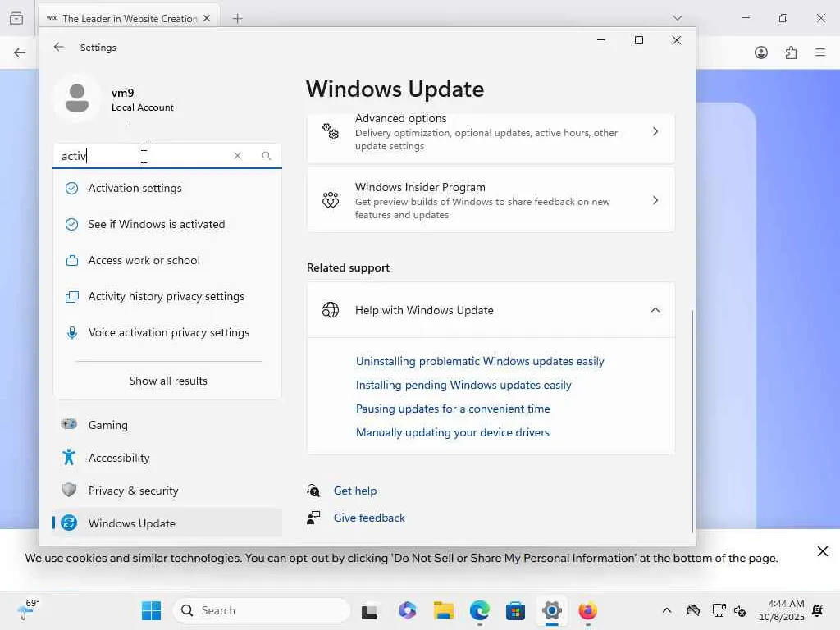Open a new browser tab

point(238,19)
